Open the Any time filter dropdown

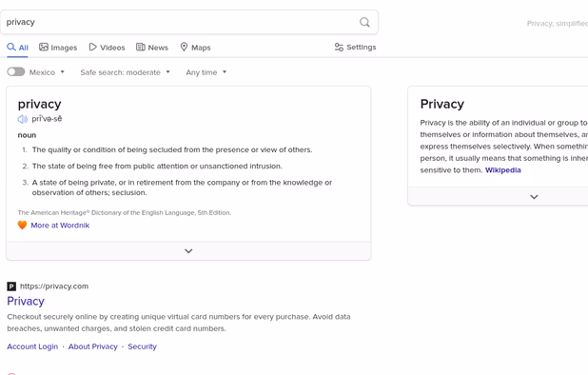click(206, 72)
